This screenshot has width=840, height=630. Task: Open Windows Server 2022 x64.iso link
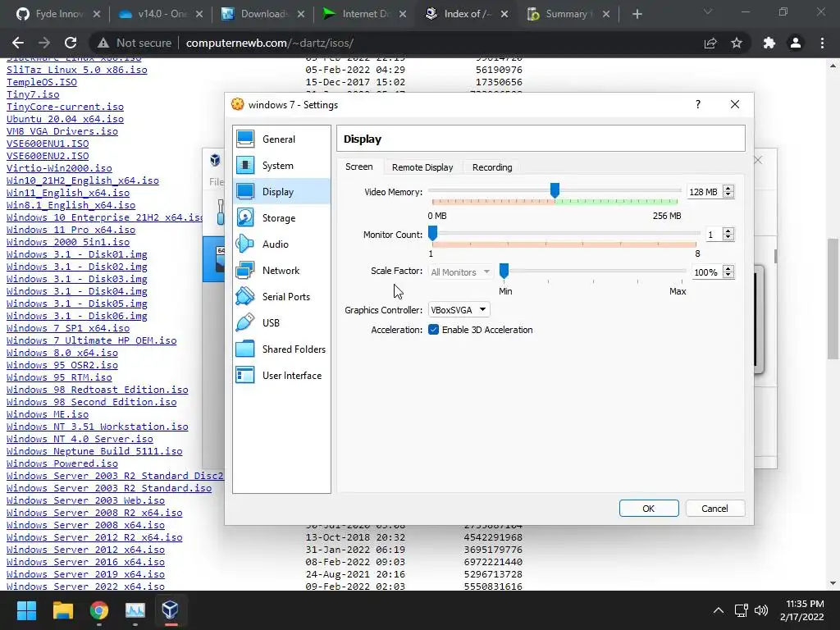[85, 586]
